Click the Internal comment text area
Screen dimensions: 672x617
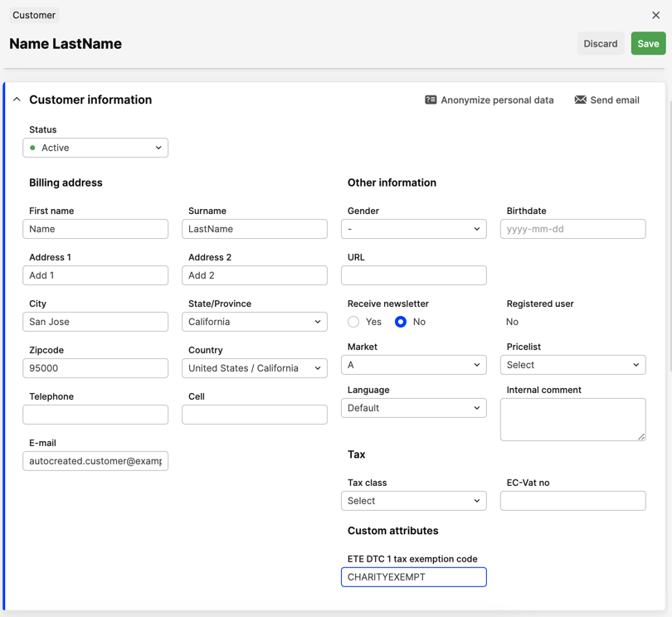[x=572, y=419]
